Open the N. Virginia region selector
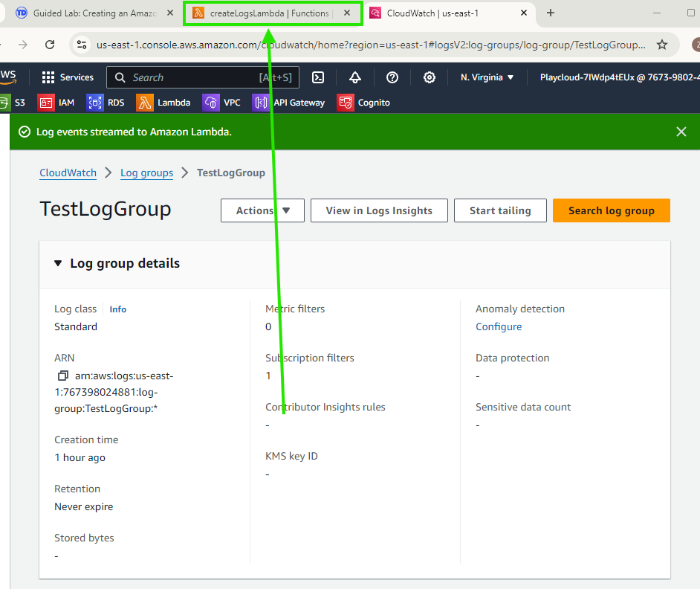The height and width of the screenshot is (589, 700). (487, 77)
